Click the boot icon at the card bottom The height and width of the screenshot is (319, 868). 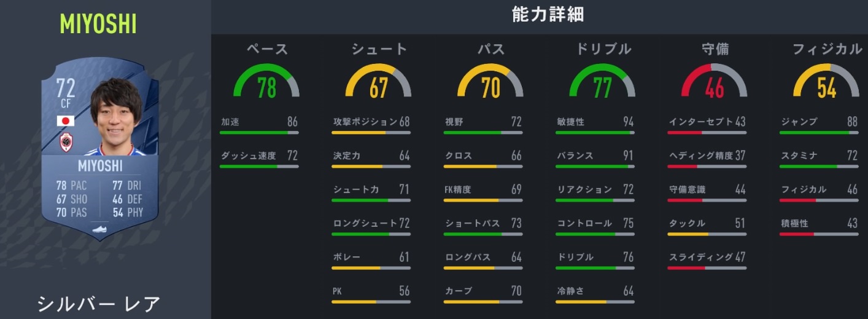(x=100, y=228)
